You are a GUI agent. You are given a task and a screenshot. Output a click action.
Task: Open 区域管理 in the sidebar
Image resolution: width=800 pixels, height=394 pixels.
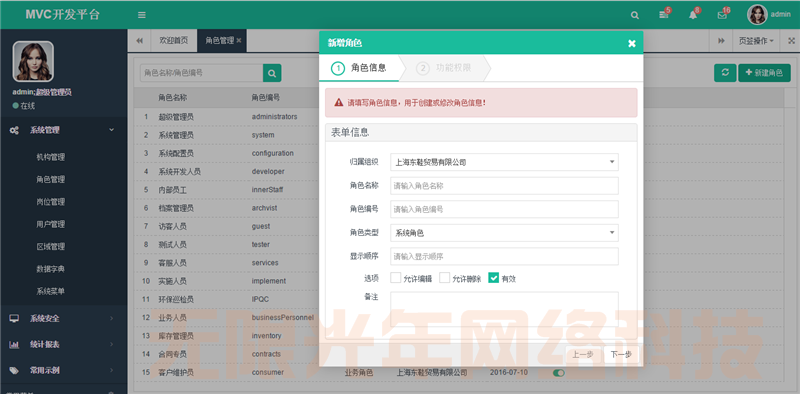(x=51, y=247)
